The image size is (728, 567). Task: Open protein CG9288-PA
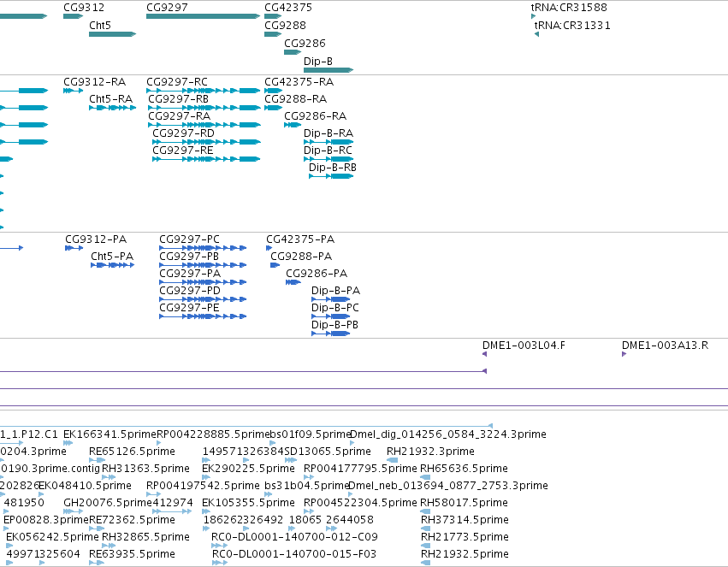[x=301, y=257]
